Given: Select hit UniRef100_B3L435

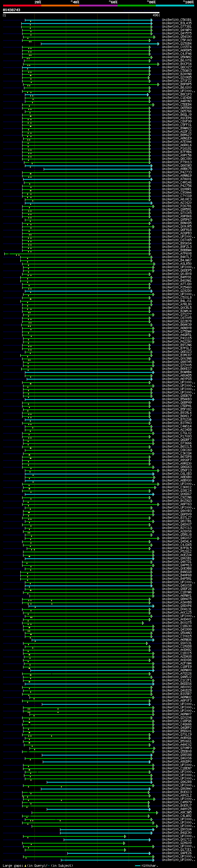Looking at the screenshot, I should point(177,23).
